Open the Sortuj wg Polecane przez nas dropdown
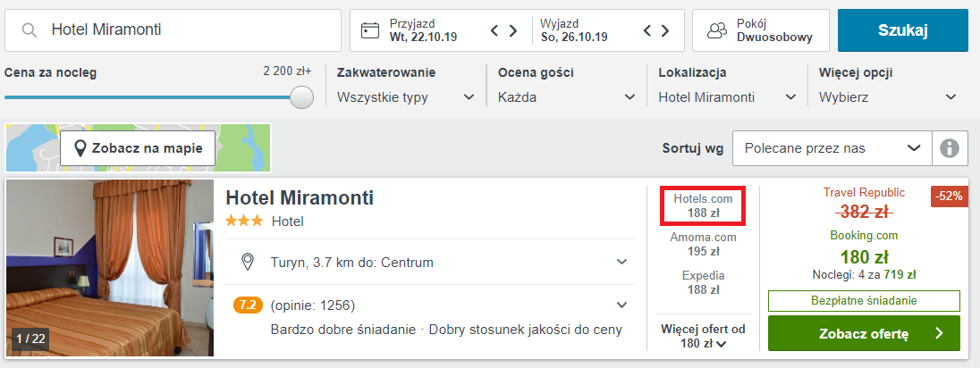980x368 pixels. coord(832,148)
